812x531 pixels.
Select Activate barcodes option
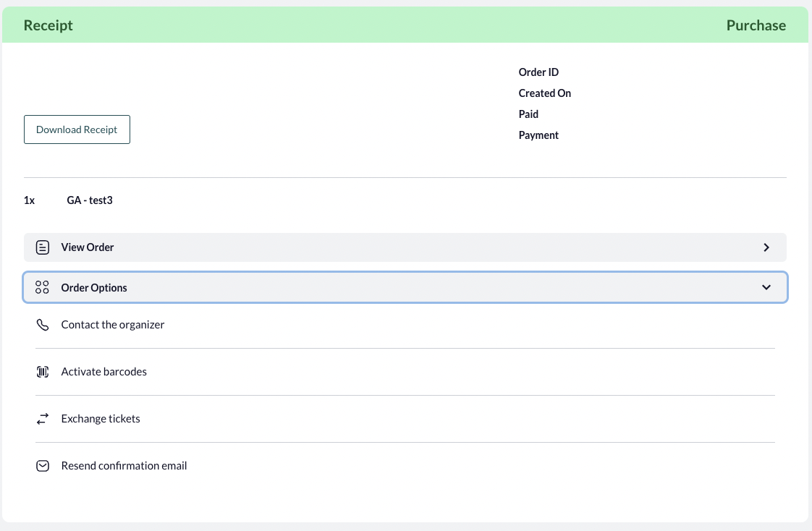point(405,372)
